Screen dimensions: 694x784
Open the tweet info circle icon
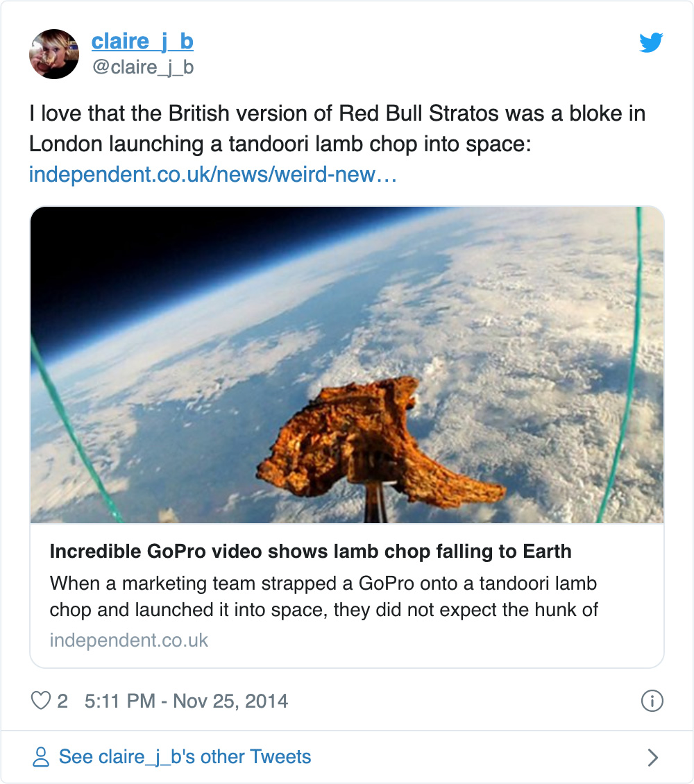(652, 701)
